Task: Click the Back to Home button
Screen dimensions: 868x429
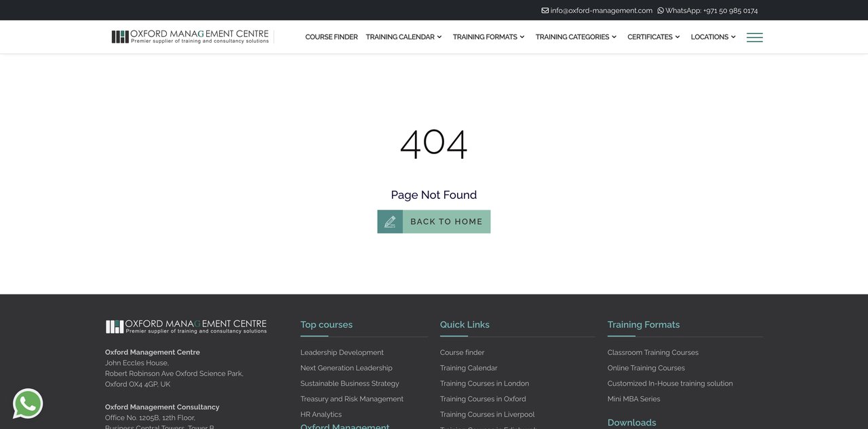Action: [x=434, y=221]
